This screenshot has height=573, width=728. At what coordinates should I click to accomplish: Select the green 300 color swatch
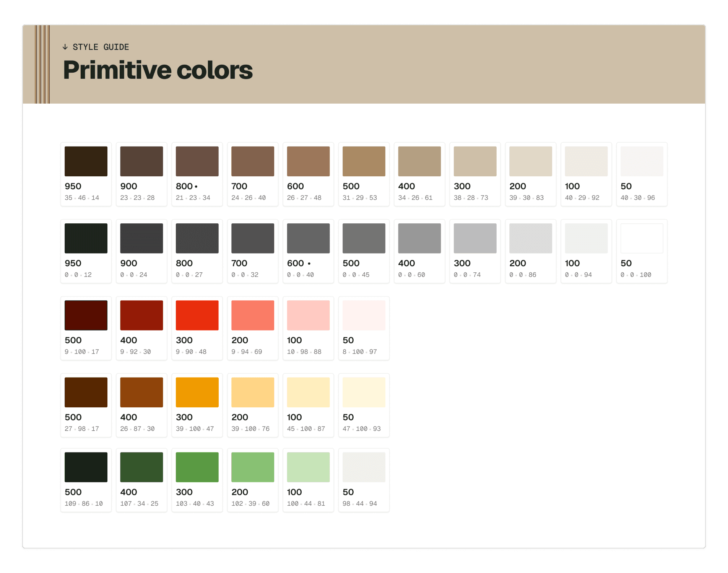197,467
